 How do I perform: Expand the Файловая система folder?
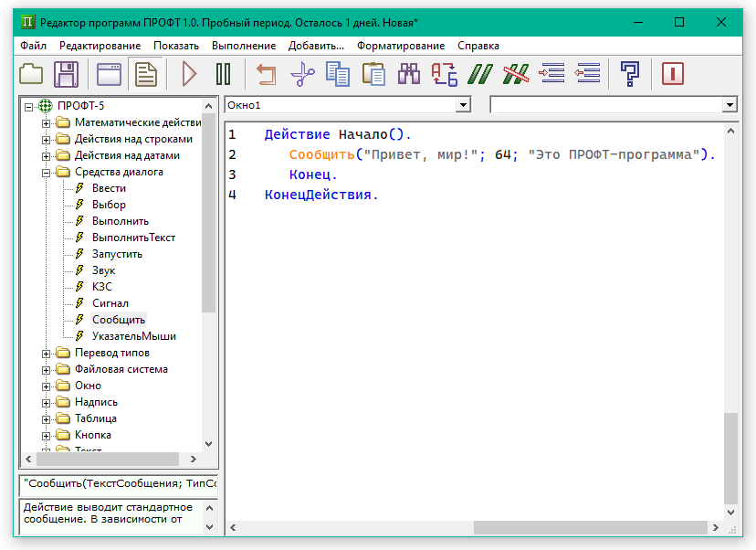pos(46,370)
